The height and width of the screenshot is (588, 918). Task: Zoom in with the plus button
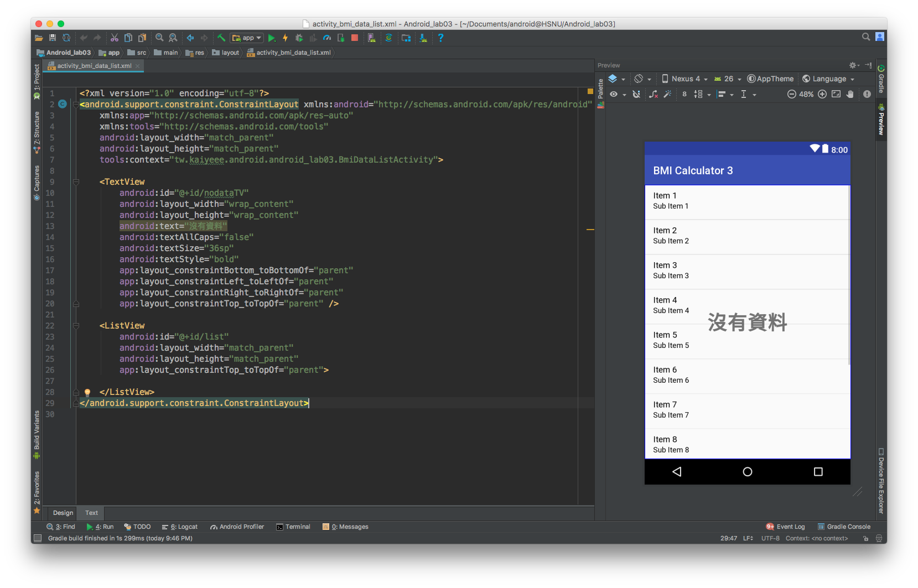click(822, 94)
